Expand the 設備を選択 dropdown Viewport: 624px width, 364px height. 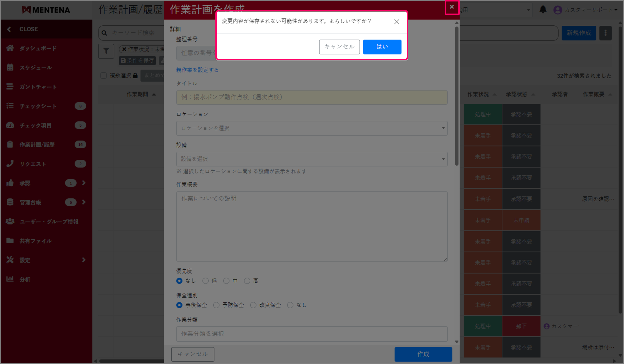(x=312, y=159)
